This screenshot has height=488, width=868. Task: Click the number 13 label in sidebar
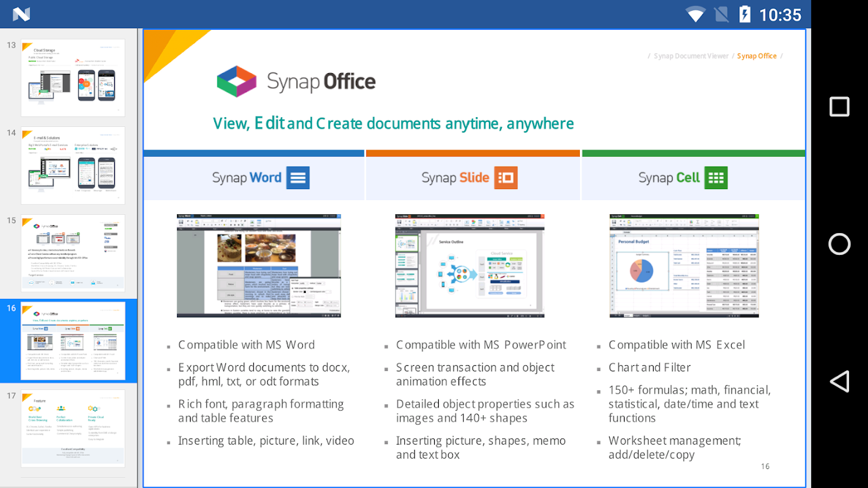(x=11, y=45)
